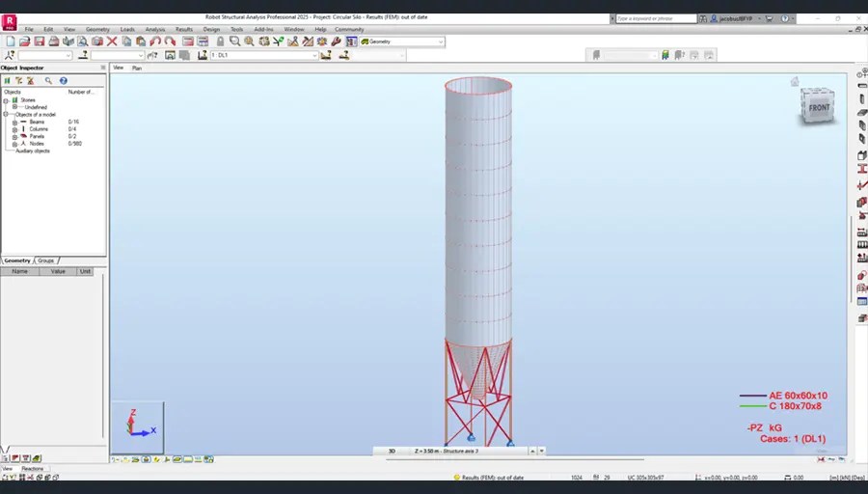Redo the last action
The width and height of the screenshot is (868, 494).
(170, 41)
